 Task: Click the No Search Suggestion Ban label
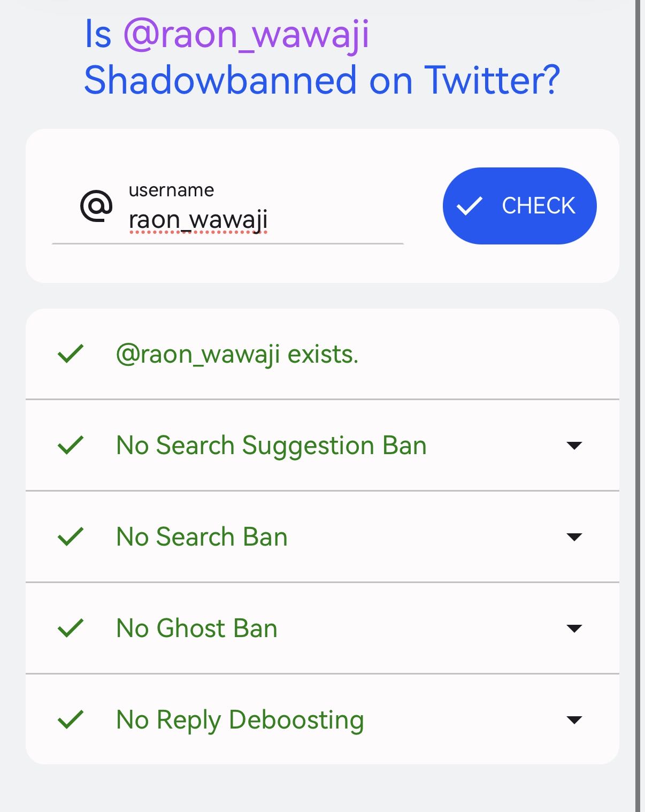point(271,446)
